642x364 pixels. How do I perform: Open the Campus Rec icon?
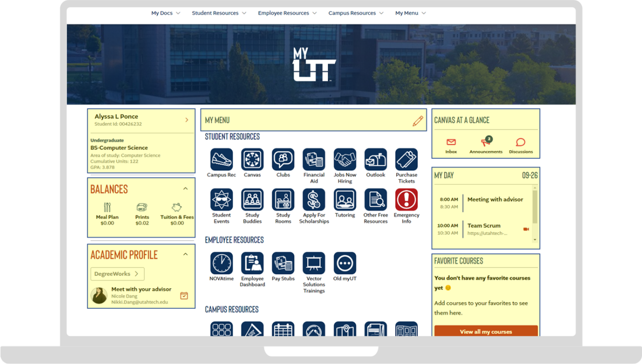pyautogui.click(x=222, y=160)
